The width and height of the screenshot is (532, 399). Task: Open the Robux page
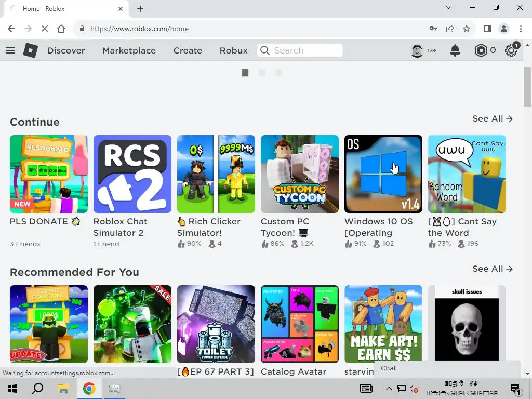pyautogui.click(x=233, y=50)
